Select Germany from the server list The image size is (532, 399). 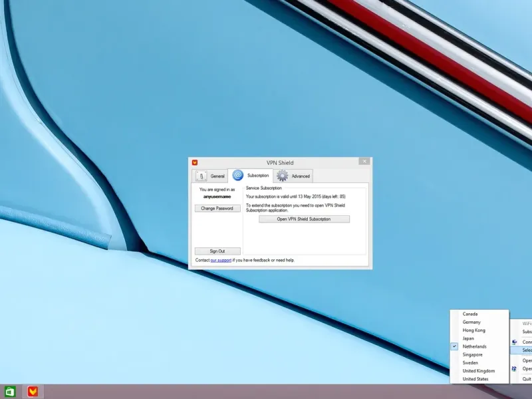tap(479, 323)
